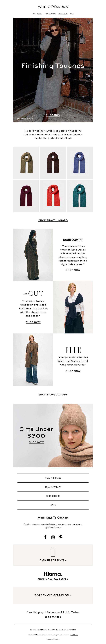Open the Instagram icon link
The width and height of the screenshot is (106, 644).
coord(53,537)
